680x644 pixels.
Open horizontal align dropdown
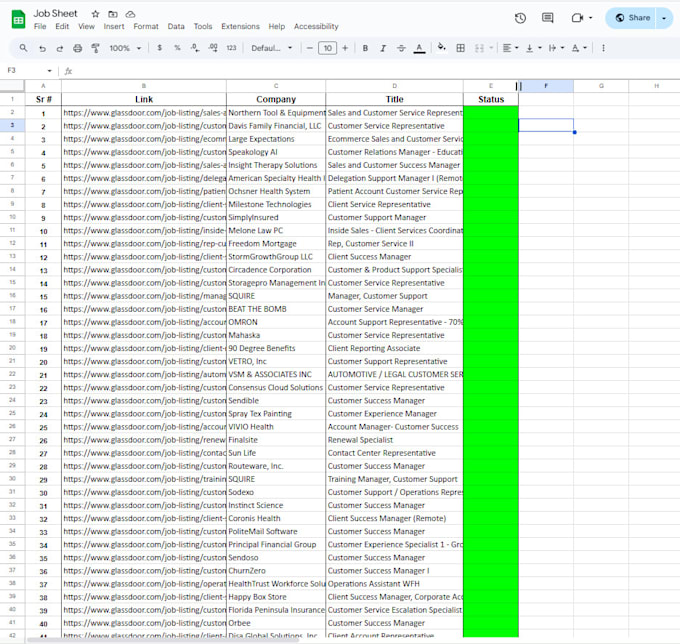pos(510,48)
